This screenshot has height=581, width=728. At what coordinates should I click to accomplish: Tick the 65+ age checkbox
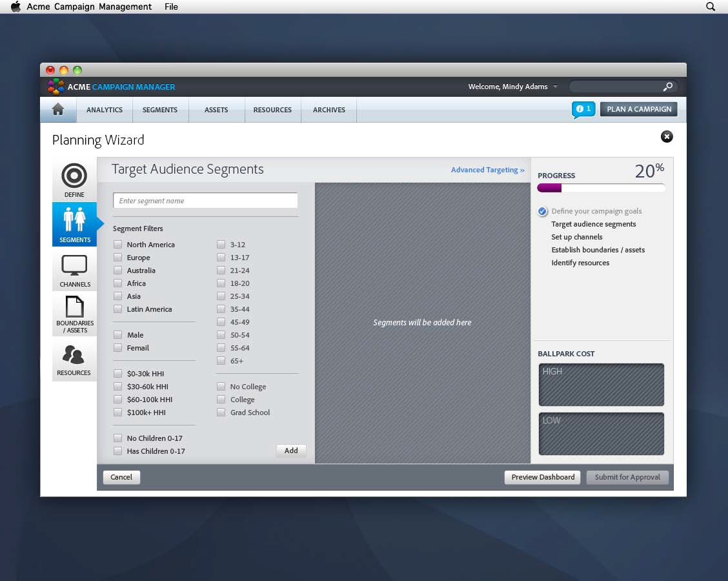221,361
